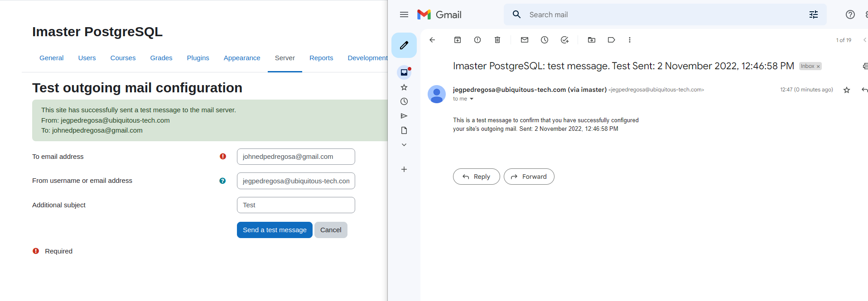Open Gmail main menu hamburger icon
The image size is (868, 301).
404,14
